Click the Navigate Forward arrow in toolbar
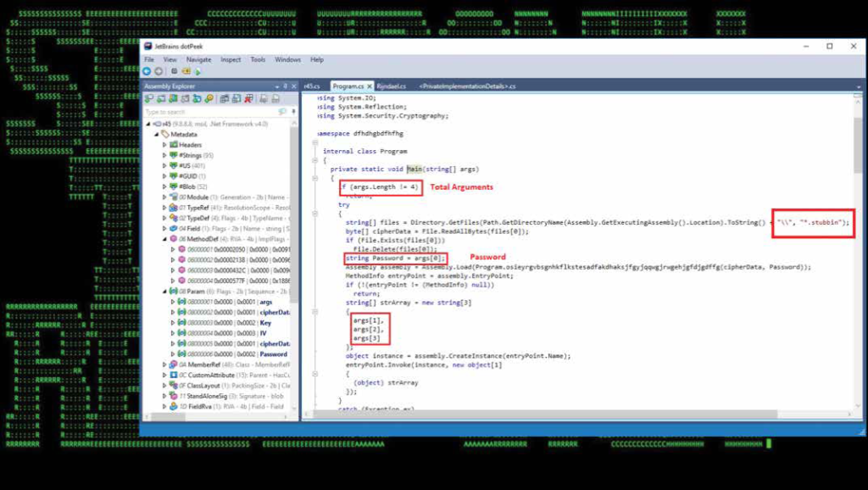 tap(158, 72)
